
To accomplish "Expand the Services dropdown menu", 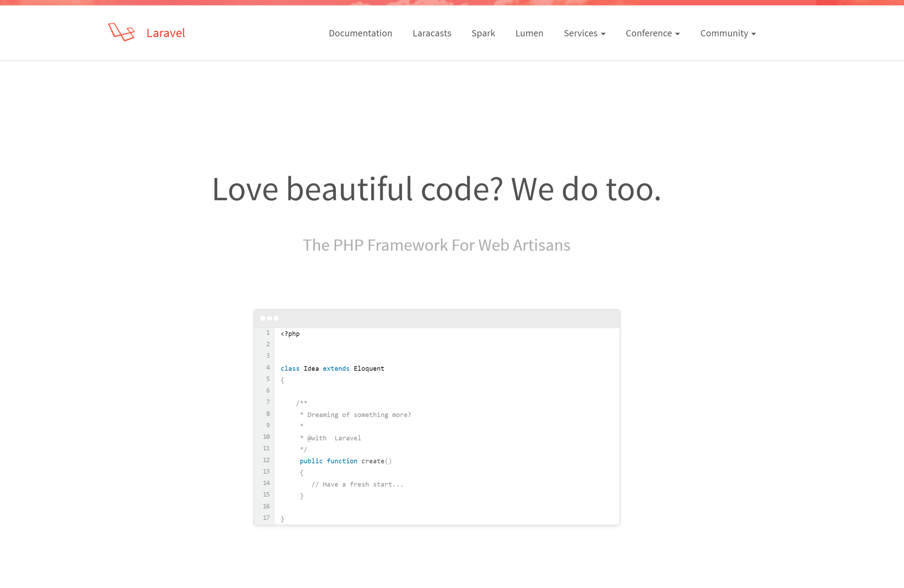I will [x=584, y=33].
